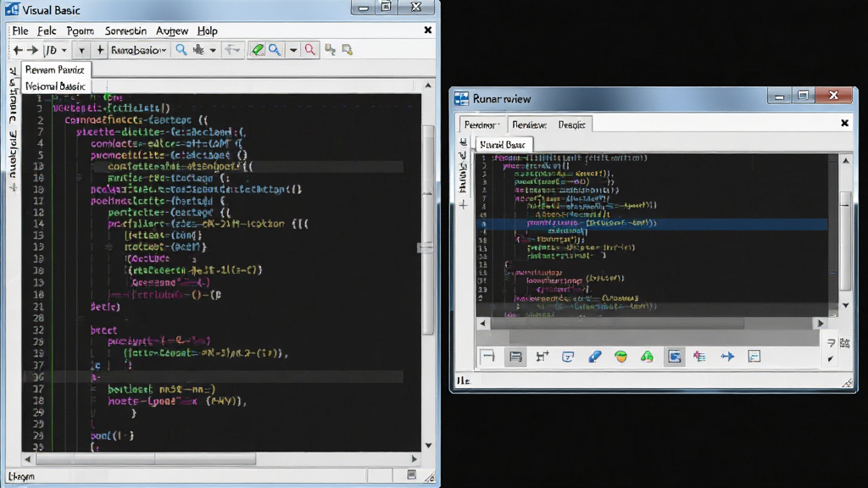868x488 pixels.
Task: Click the plus icon in left sidebar of Visual Basic
Action: [14, 188]
